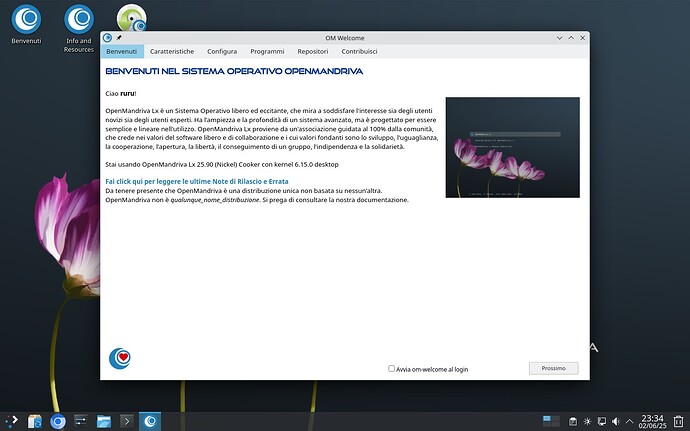690x431 pixels.
Task: Open the Note di Rilascio e Errata link
Action: [x=197, y=181]
